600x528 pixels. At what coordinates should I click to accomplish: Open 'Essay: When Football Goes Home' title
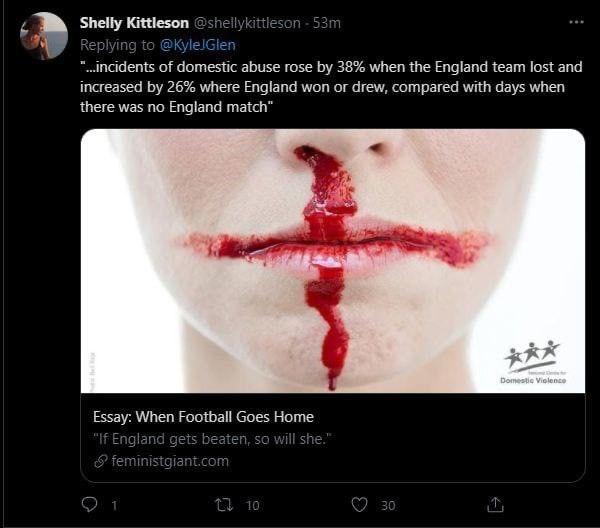(x=203, y=417)
